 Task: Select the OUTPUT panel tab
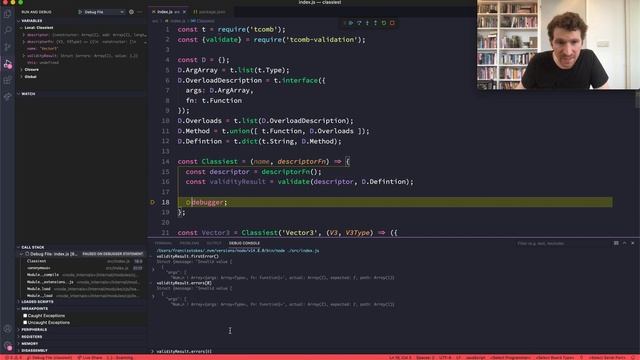click(x=213, y=243)
